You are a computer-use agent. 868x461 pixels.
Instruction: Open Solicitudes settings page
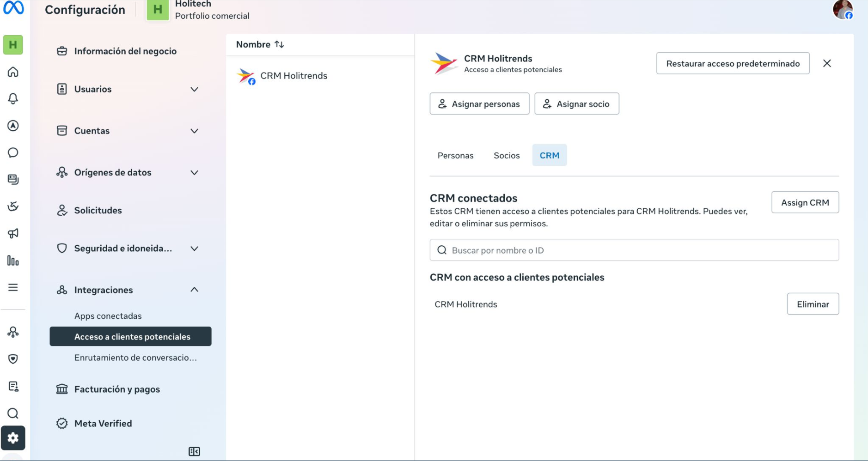tap(98, 210)
